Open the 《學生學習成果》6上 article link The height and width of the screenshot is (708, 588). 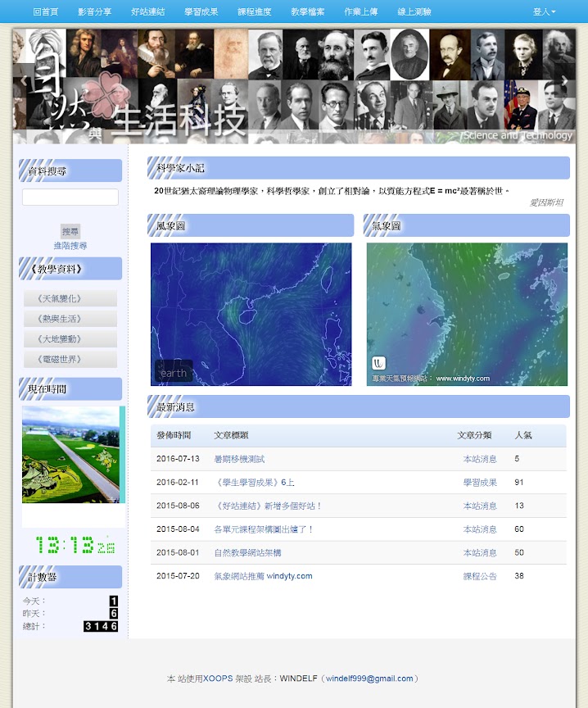point(254,483)
